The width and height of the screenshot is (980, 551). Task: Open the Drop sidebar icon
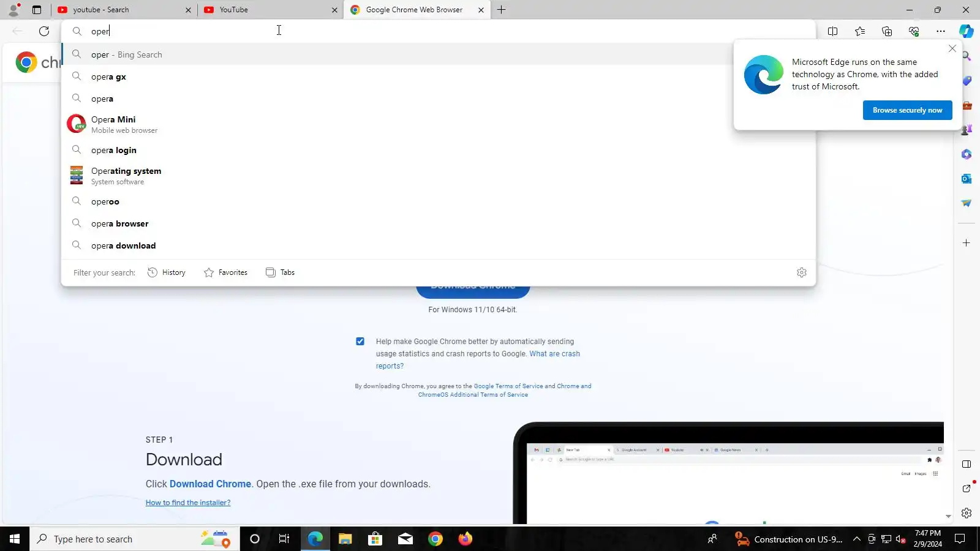pos(967,203)
